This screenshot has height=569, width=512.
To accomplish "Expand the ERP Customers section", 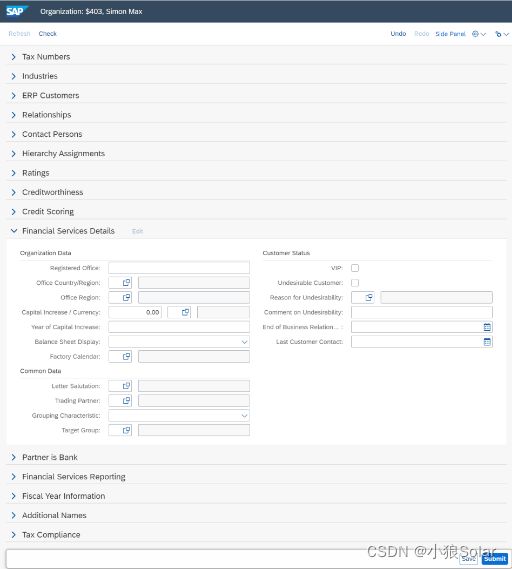I will pos(13,95).
